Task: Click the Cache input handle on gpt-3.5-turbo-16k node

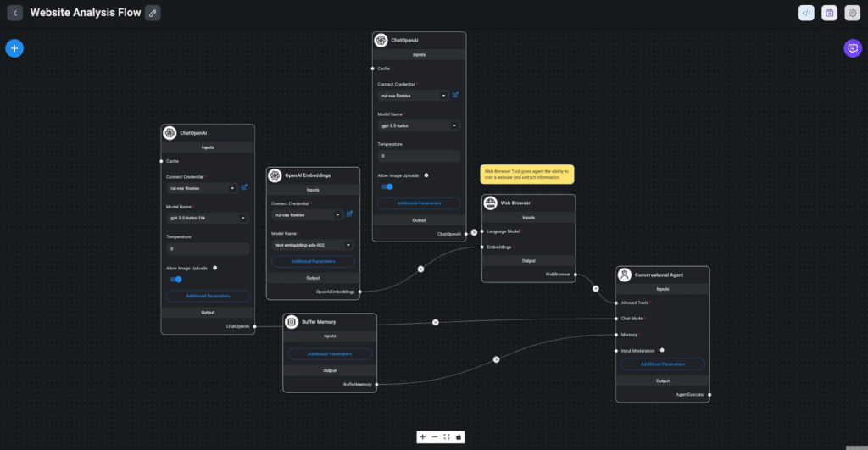Action: tap(162, 161)
